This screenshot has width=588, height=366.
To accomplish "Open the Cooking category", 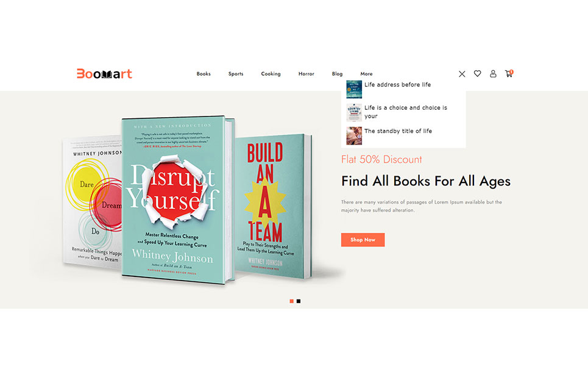I will pyautogui.click(x=271, y=74).
